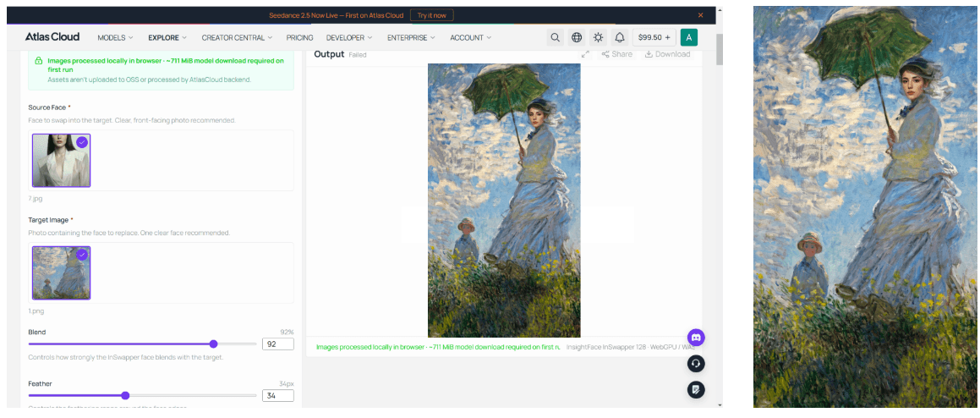Download the output image
Image resolution: width=980 pixels, height=418 pixels.
(667, 54)
